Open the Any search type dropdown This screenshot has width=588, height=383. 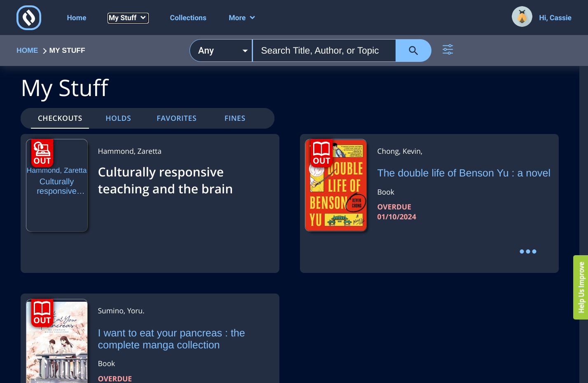pos(221,50)
